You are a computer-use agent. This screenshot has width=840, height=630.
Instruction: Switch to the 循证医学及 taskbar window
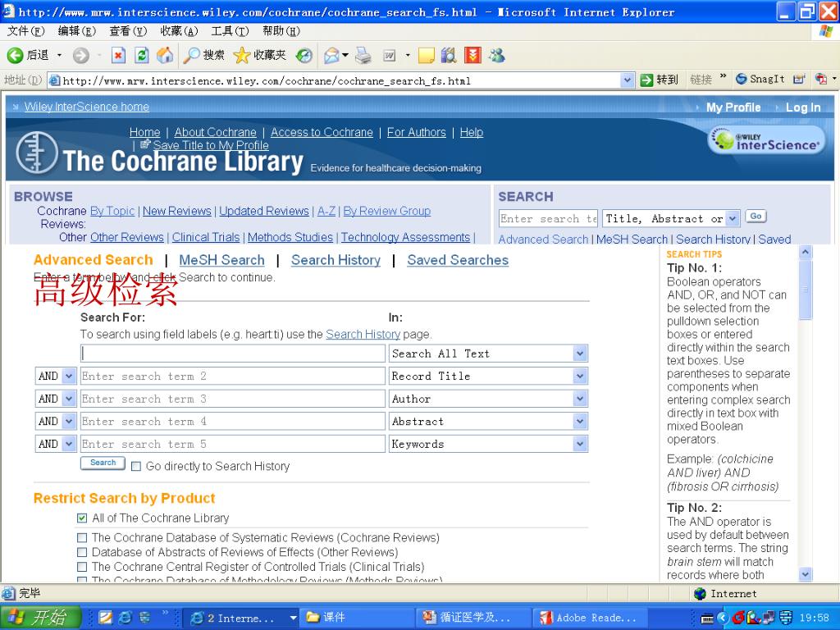coord(472,618)
